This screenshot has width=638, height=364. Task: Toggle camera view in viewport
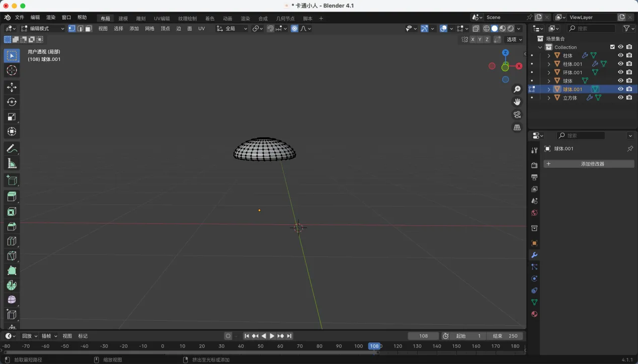(x=517, y=115)
